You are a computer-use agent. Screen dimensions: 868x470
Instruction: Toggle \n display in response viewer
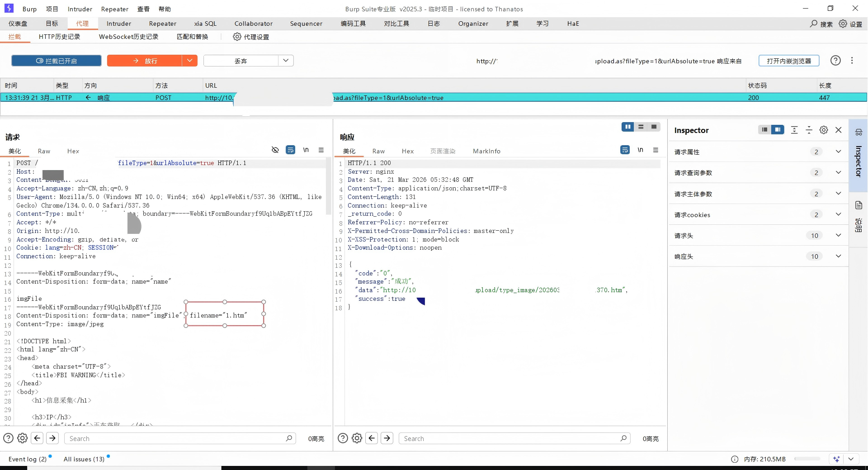click(641, 150)
